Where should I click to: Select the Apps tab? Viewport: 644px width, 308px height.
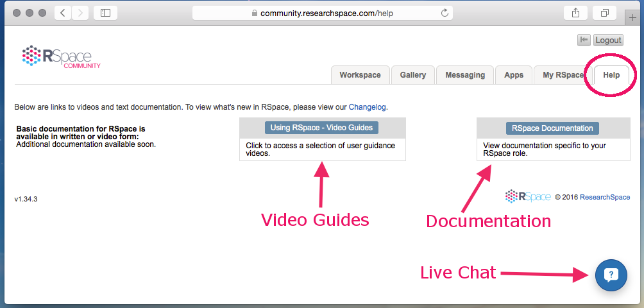(x=514, y=75)
